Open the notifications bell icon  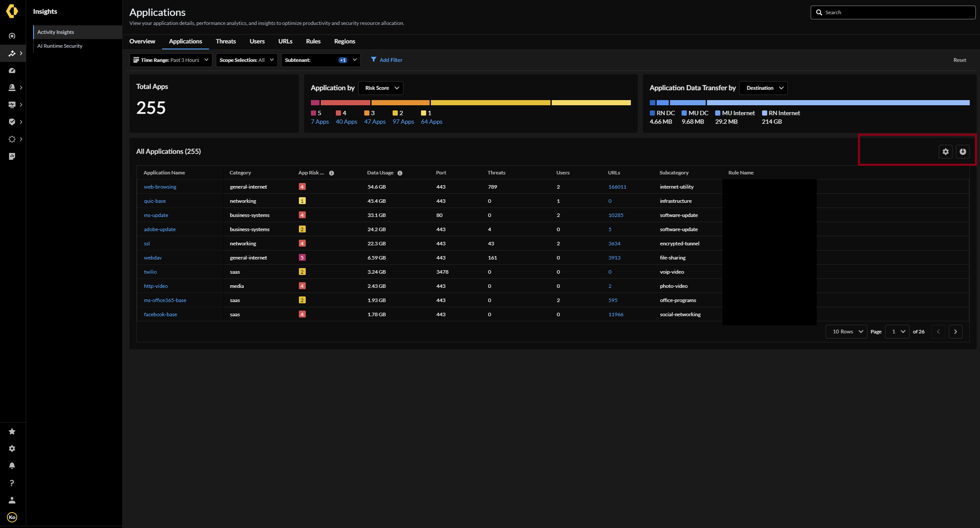click(12, 466)
